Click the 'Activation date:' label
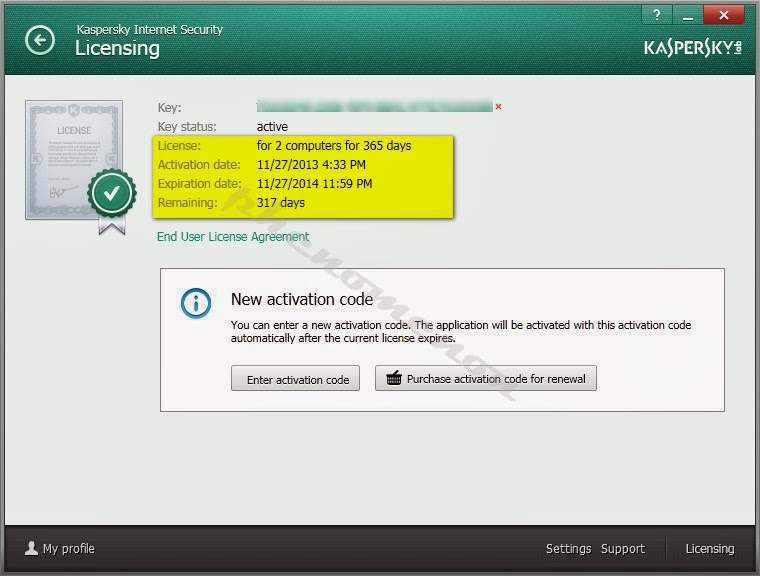Screen dimensions: 760x576 tap(199, 164)
